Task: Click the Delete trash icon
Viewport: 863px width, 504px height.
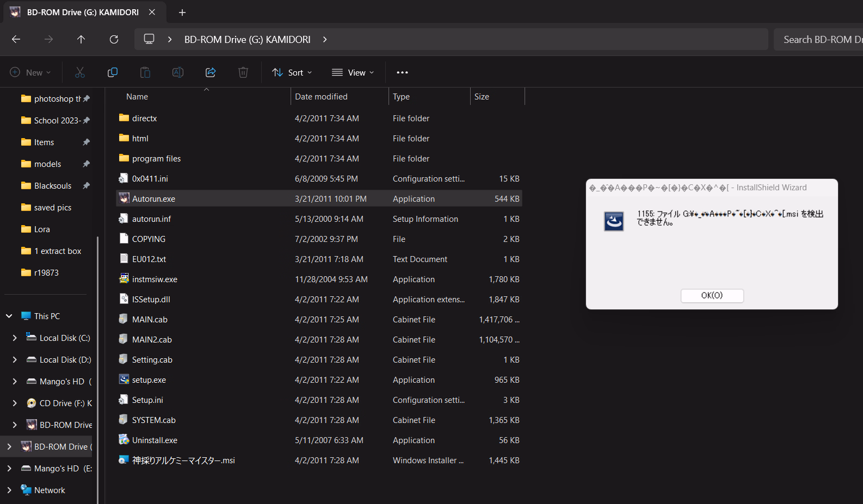Action: 243,72
